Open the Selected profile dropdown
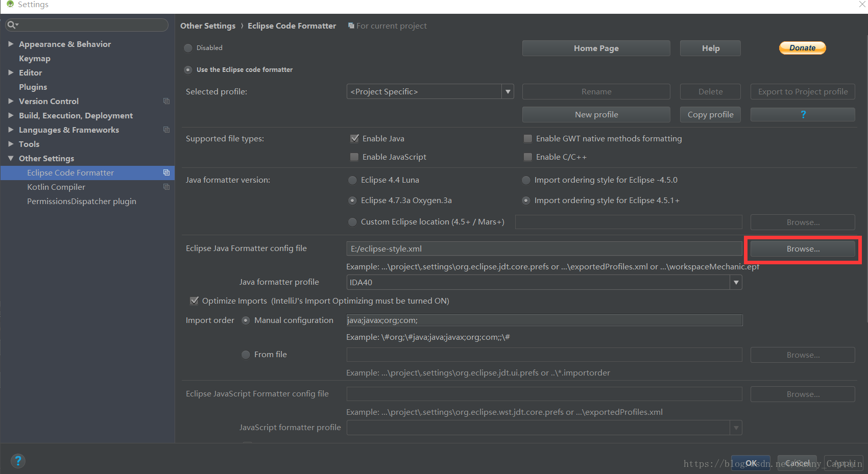The height and width of the screenshot is (474, 868). (430, 91)
